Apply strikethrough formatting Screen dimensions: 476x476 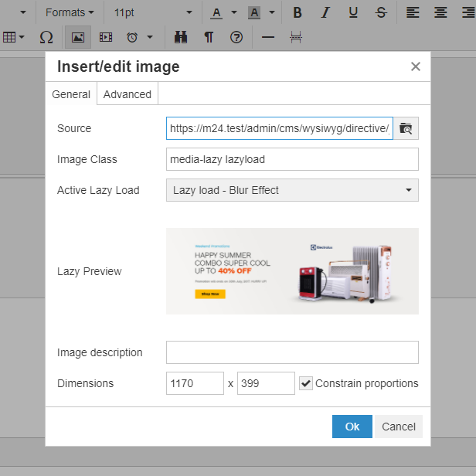(381, 12)
